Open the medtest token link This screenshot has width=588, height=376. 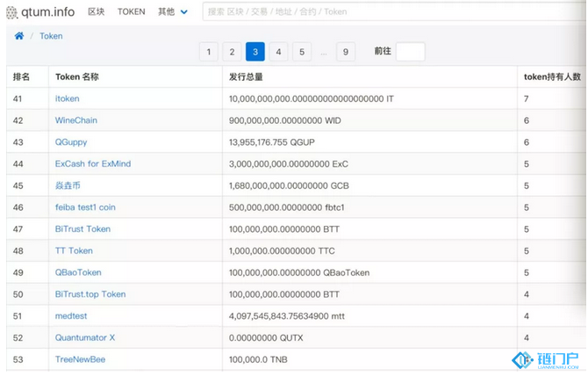71,316
